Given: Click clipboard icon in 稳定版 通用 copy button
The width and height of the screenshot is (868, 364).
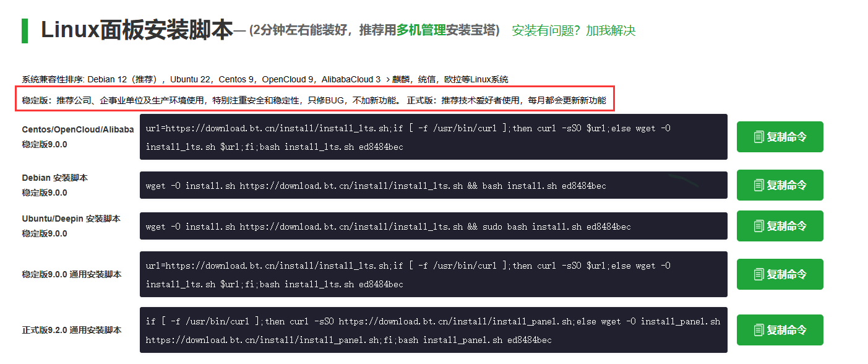Looking at the screenshot, I should (758, 274).
